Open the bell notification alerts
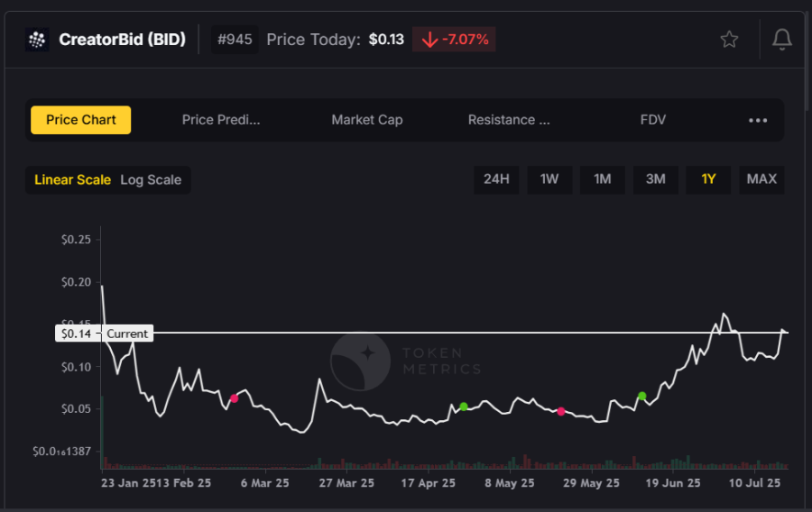Viewport: 812px width, 512px height. pyautogui.click(x=782, y=40)
